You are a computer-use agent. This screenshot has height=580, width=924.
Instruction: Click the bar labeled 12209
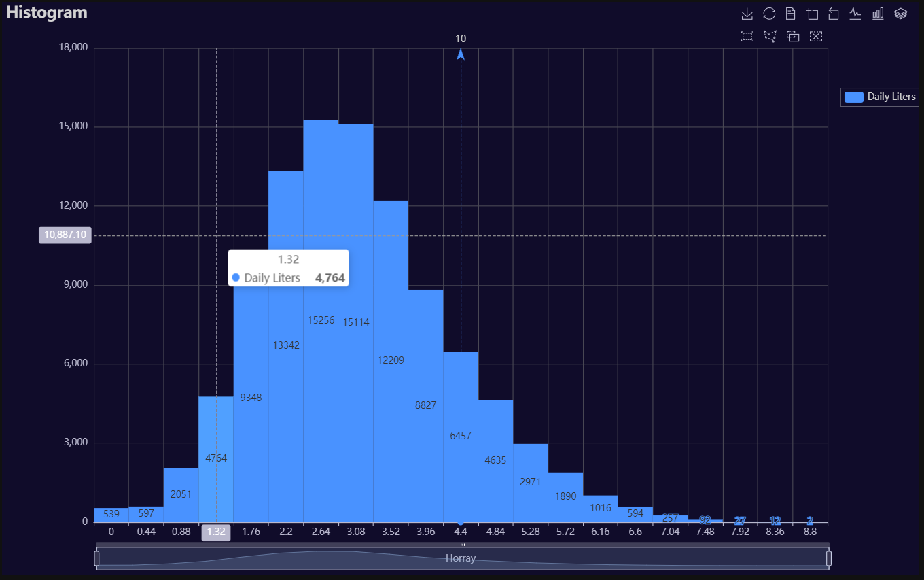[391, 361]
